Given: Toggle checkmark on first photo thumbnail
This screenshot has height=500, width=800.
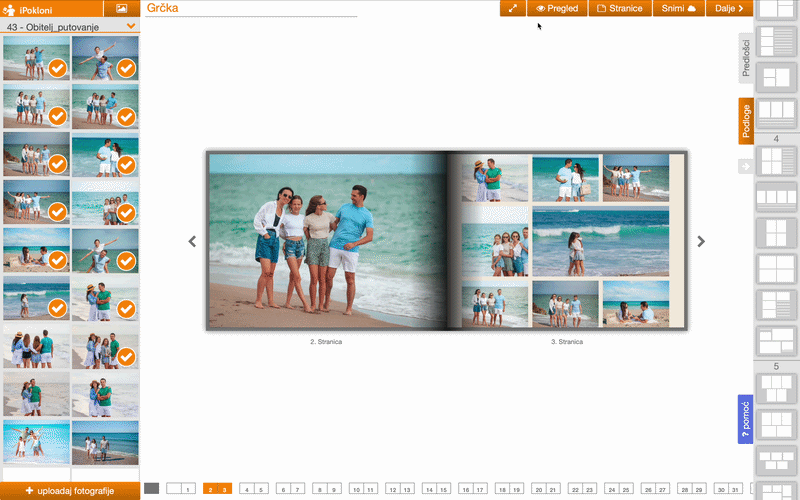Looking at the screenshot, I should [x=58, y=68].
